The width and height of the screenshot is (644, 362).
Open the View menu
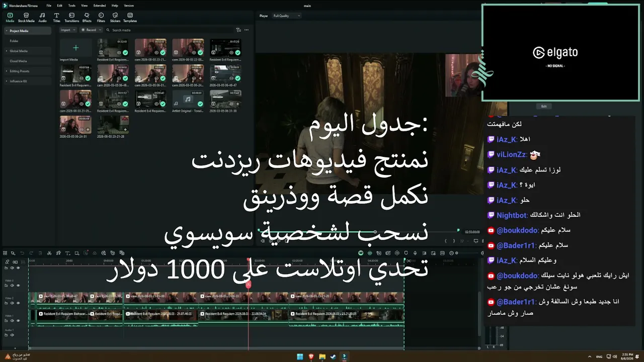(x=84, y=6)
